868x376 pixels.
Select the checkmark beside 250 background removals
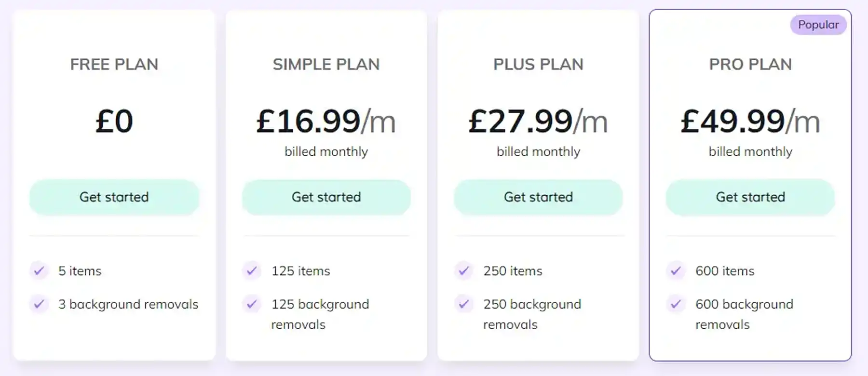click(x=463, y=304)
